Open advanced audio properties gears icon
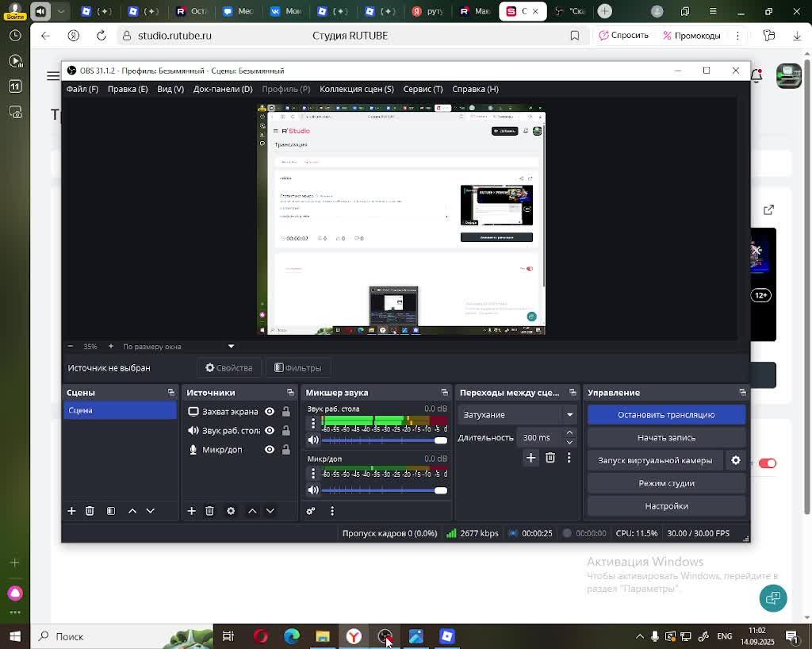This screenshot has width=812, height=649. (311, 511)
